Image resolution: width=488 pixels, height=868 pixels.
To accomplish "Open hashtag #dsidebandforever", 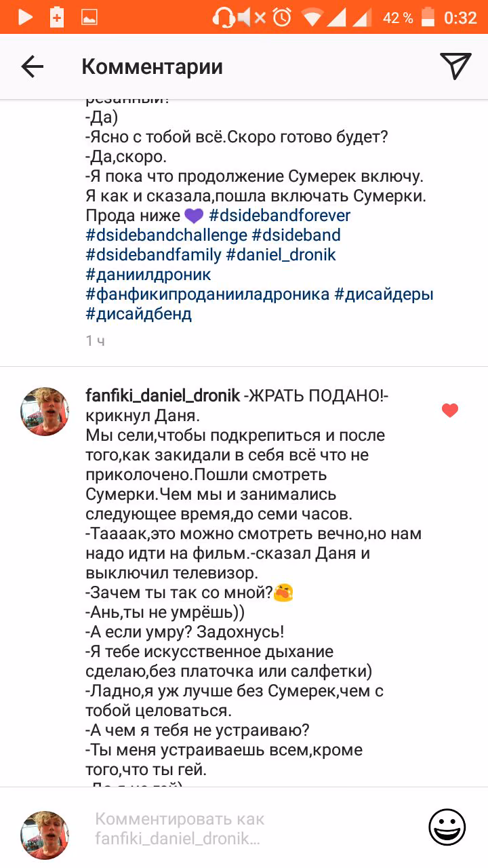I will click(x=279, y=216).
